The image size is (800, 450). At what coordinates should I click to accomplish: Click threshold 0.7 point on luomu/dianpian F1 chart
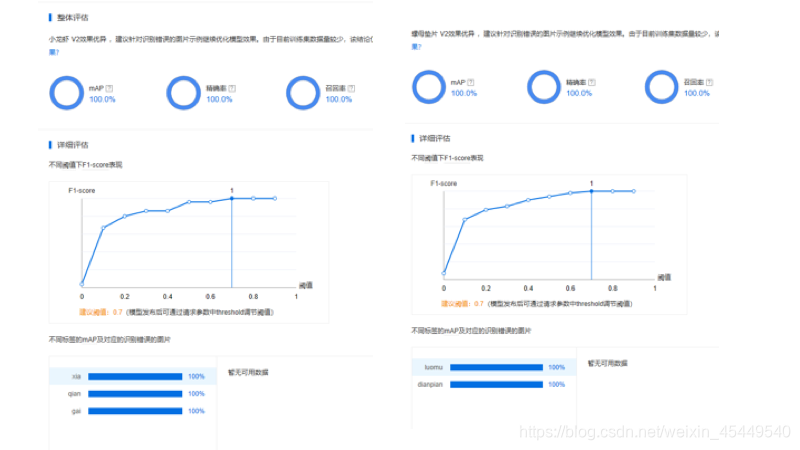pyautogui.click(x=592, y=191)
